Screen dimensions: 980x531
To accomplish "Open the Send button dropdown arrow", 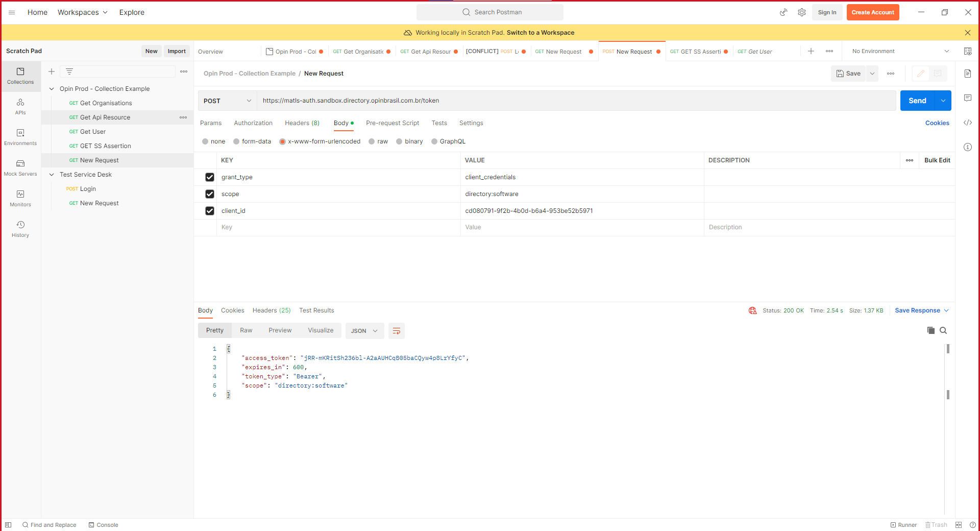I will click(943, 101).
